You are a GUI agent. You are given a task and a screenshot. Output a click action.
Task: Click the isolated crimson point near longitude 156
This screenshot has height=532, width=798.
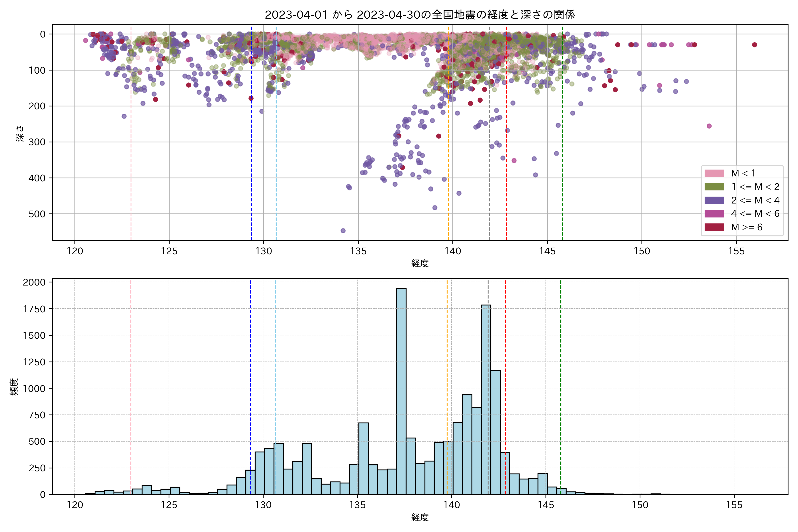[x=754, y=45]
